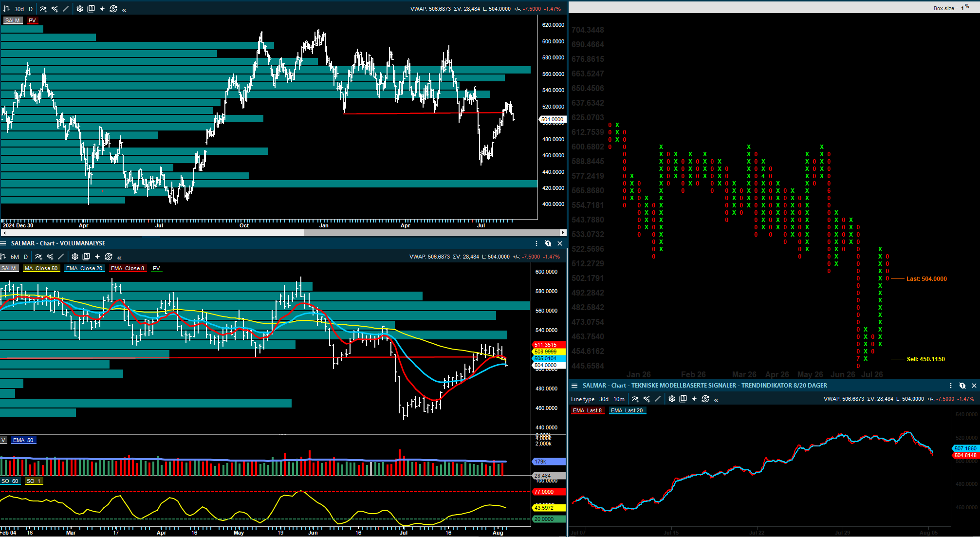
Task: Open more options in VOLUMANALYSE title bar
Action: pyautogui.click(x=536, y=243)
